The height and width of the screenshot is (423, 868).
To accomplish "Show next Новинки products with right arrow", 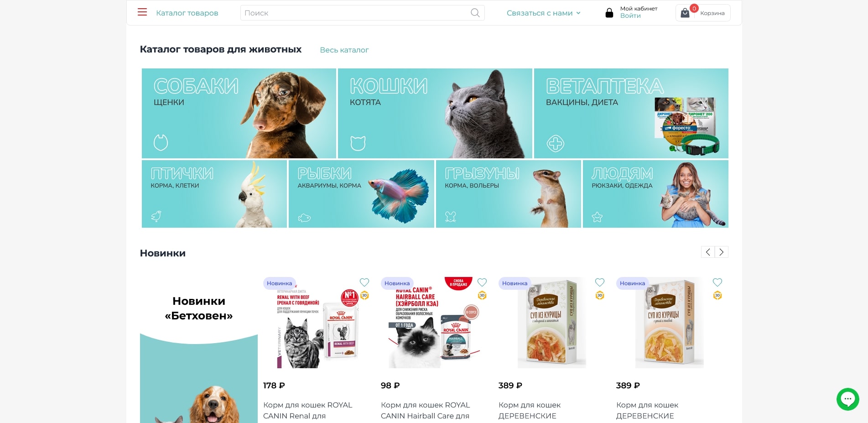I will pyautogui.click(x=722, y=252).
